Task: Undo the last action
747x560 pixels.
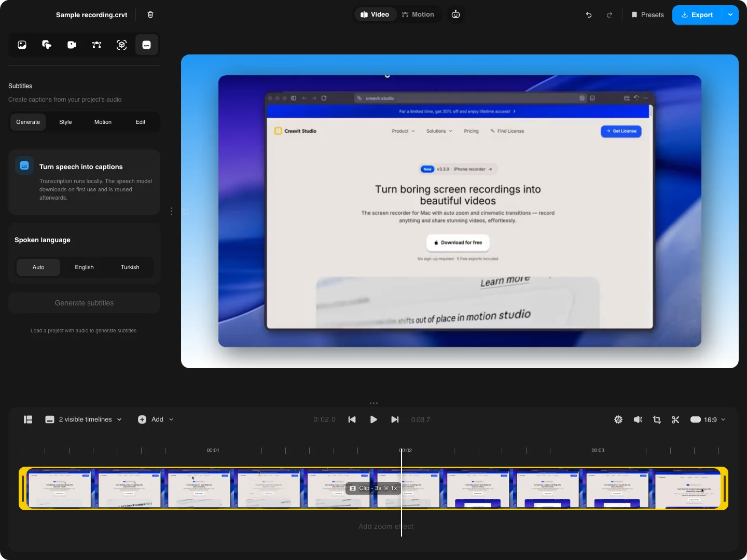Action: pos(589,15)
